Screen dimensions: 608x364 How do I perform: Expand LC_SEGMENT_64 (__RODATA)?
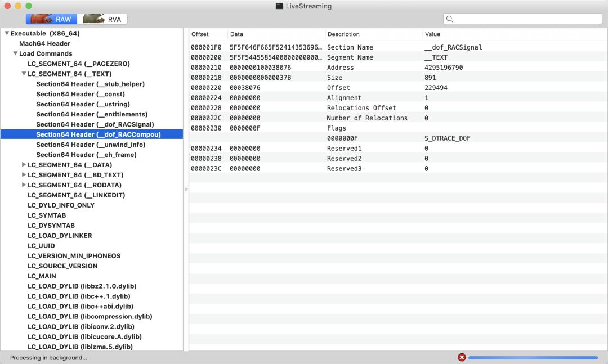(23, 185)
